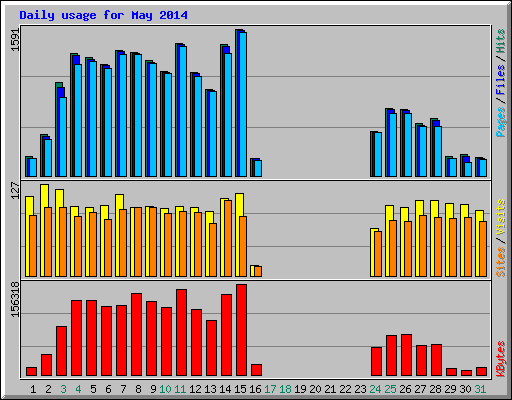The image size is (512, 400).
Task: Click green day 4 label
Action: click(78, 389)
